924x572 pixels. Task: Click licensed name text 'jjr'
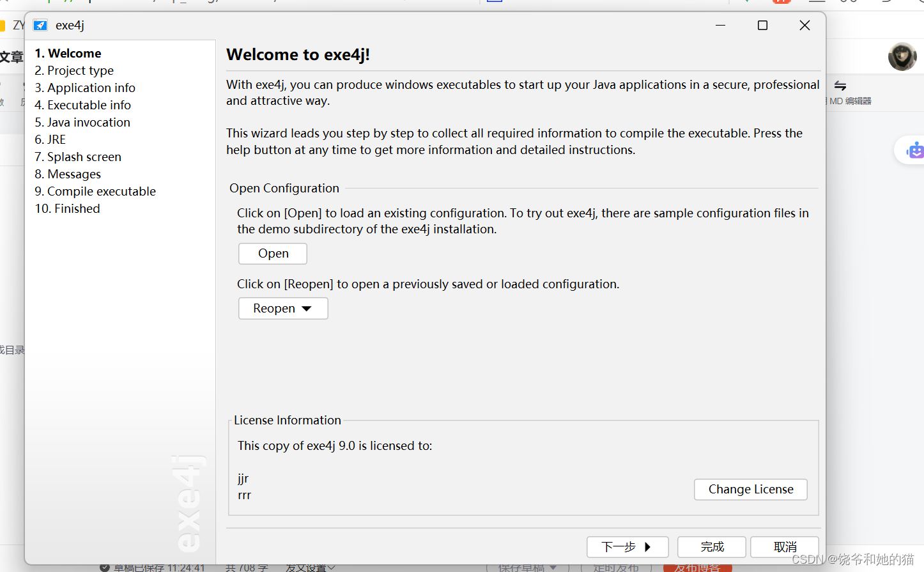243,479
